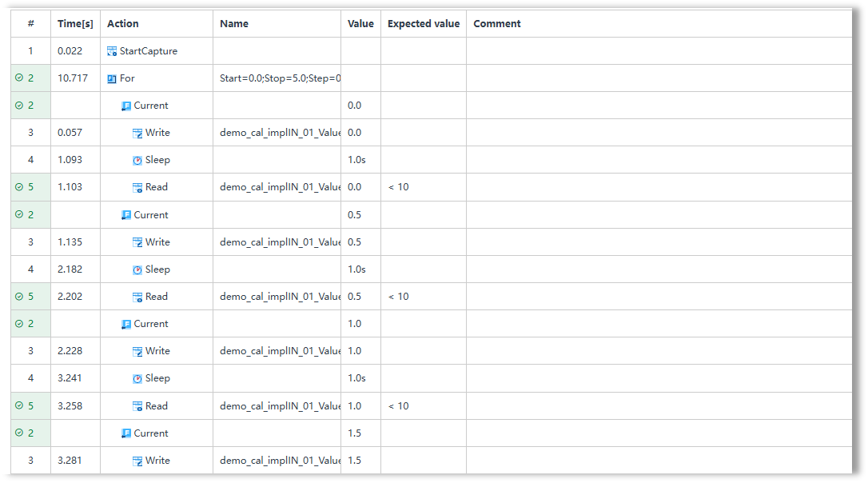Image resolution: width=868 pixels, height=483 pixels.
Task: Select the Time[s] column header
Action: [x=75, y=24]
